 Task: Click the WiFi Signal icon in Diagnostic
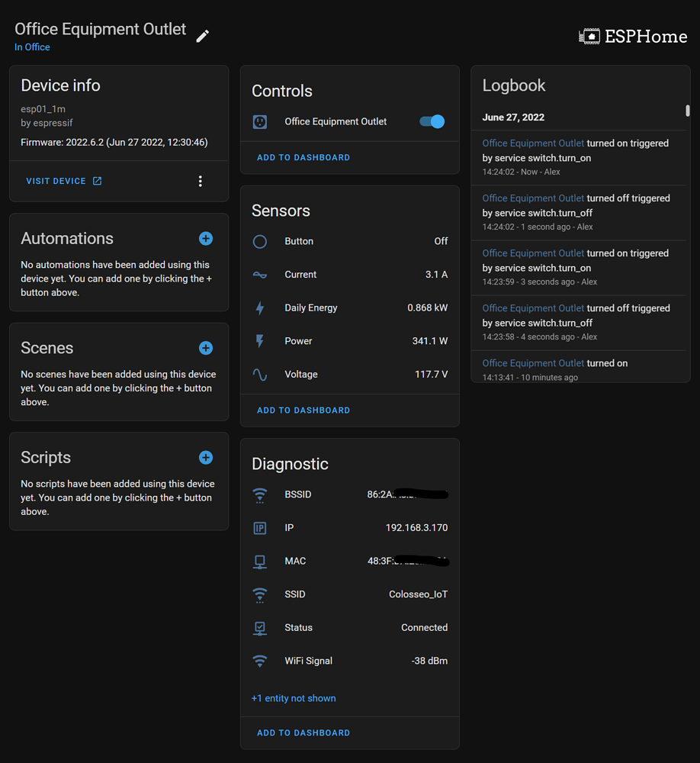260,661
